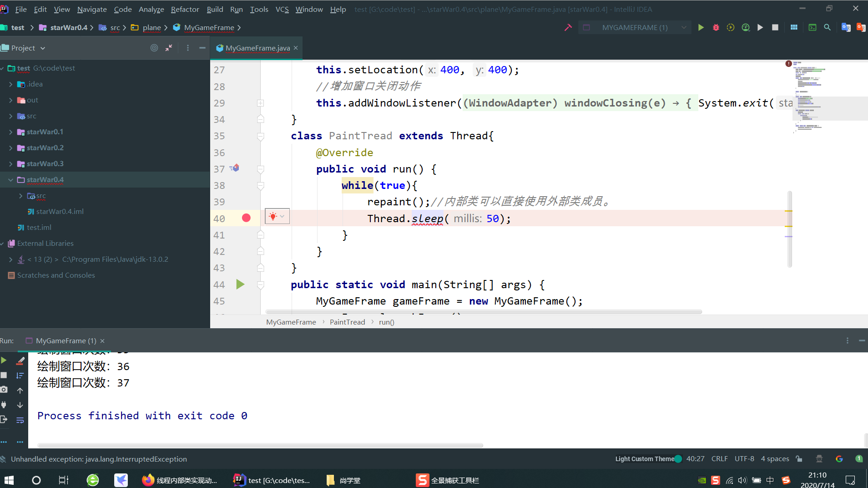868x488 pixels.
Task: Toggle soft-wrap in Run console
Action: [20, 420]
